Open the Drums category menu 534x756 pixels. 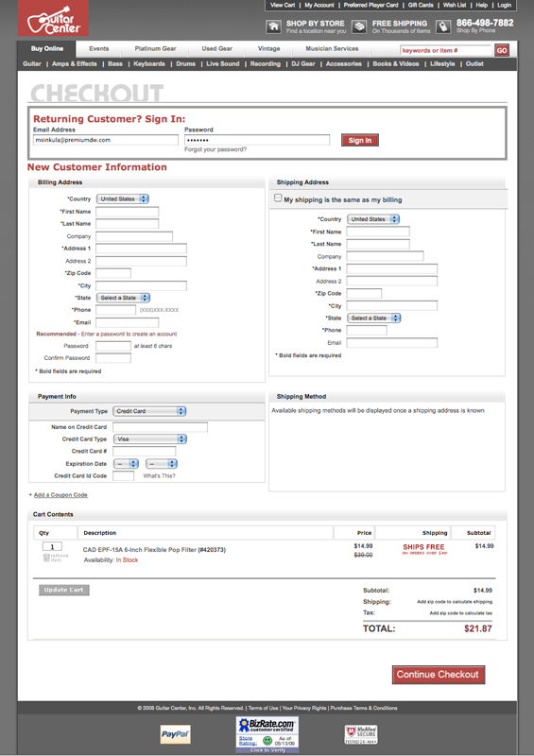tap(185, 63)
